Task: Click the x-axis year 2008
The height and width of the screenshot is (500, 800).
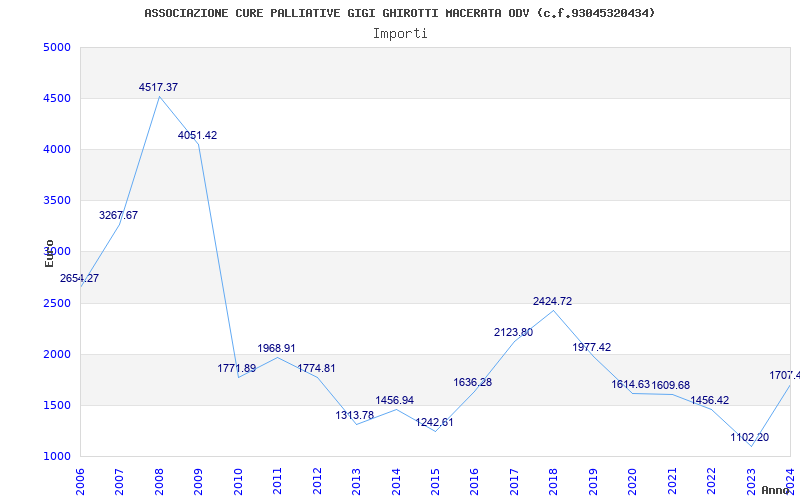Action: (x=159, y=482)
